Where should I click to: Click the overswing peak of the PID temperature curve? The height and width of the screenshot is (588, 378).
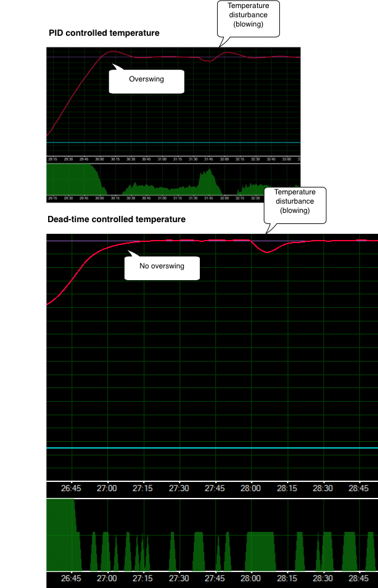tap(113, 52)
